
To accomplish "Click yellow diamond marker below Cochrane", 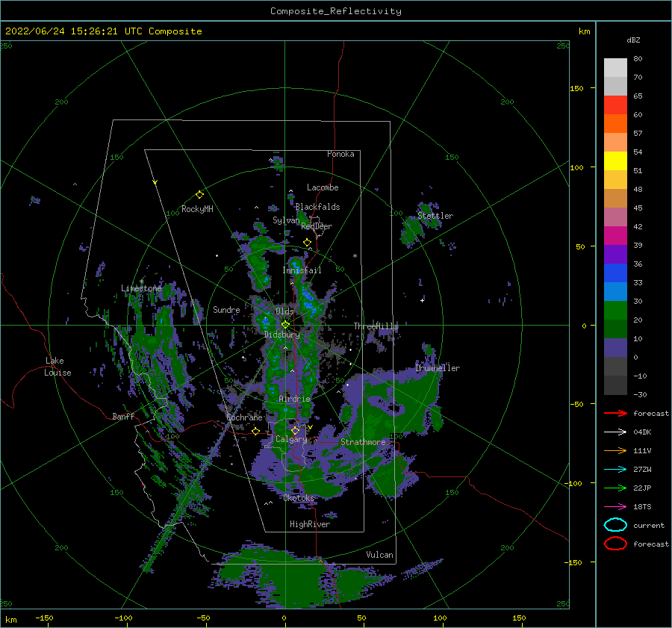I will click(x=256, y=431).
